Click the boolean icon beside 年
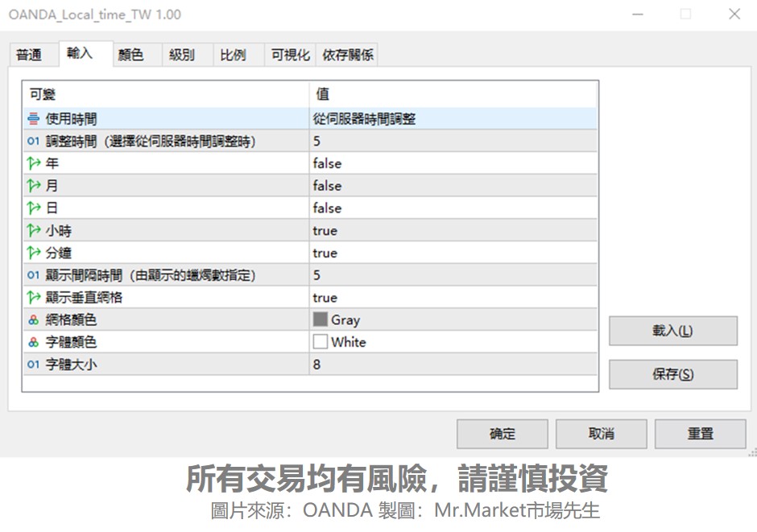 pos(33,163)
